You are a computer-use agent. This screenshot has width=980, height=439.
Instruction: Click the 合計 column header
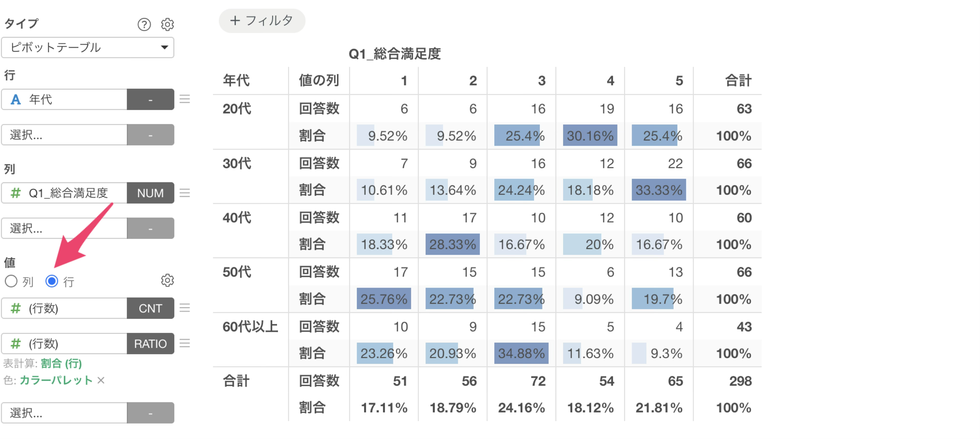738,81
